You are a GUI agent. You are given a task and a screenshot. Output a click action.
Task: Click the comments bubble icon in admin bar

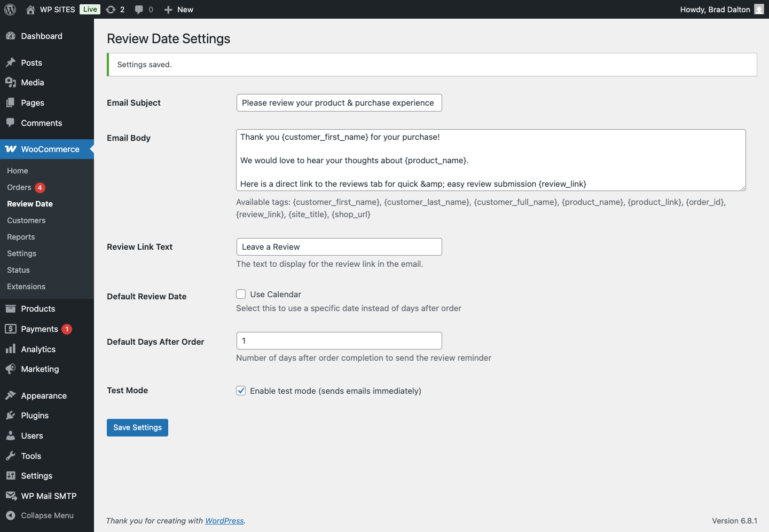[139, 10]
